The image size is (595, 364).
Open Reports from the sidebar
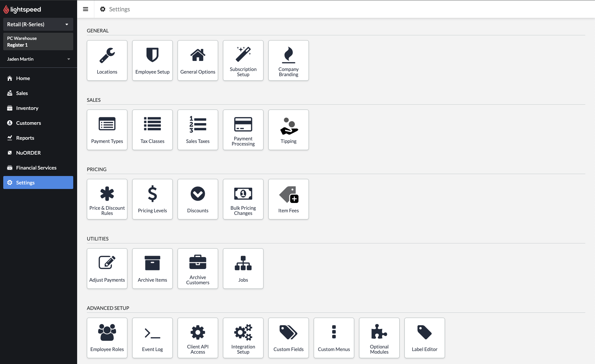pyautogui.click(x=25, y=138)
